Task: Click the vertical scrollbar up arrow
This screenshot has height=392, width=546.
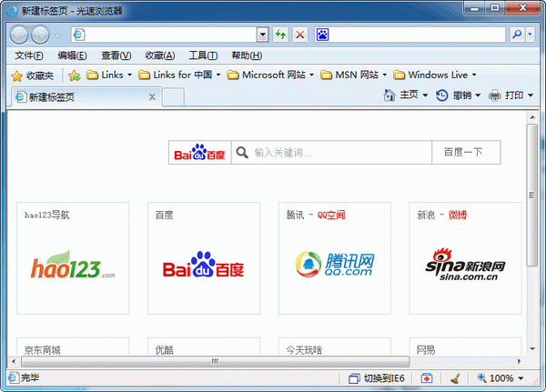Action: click(x=532, y=117)
